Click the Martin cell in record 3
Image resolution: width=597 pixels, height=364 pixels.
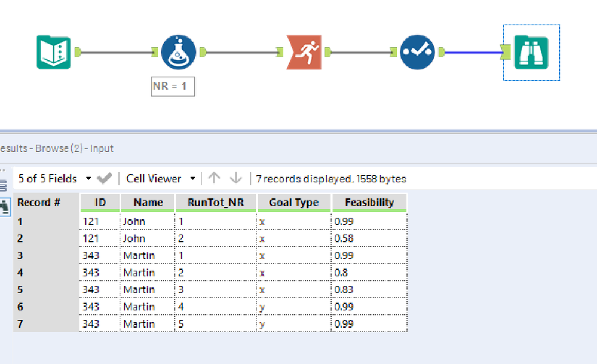(x=148, y=255)
